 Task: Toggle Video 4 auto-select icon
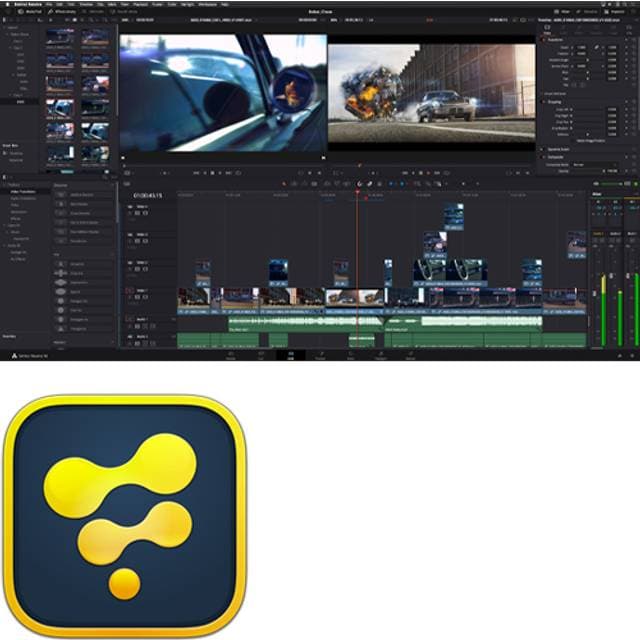click(138, 213)
